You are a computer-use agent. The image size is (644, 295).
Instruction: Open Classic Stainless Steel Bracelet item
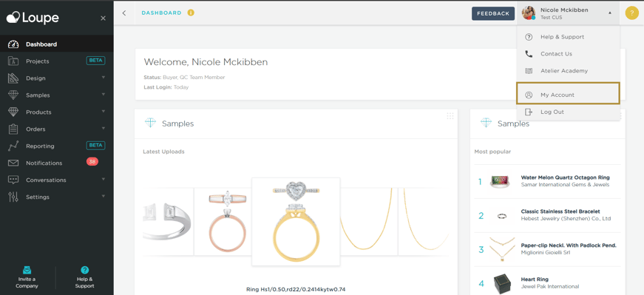pos(560,211)
